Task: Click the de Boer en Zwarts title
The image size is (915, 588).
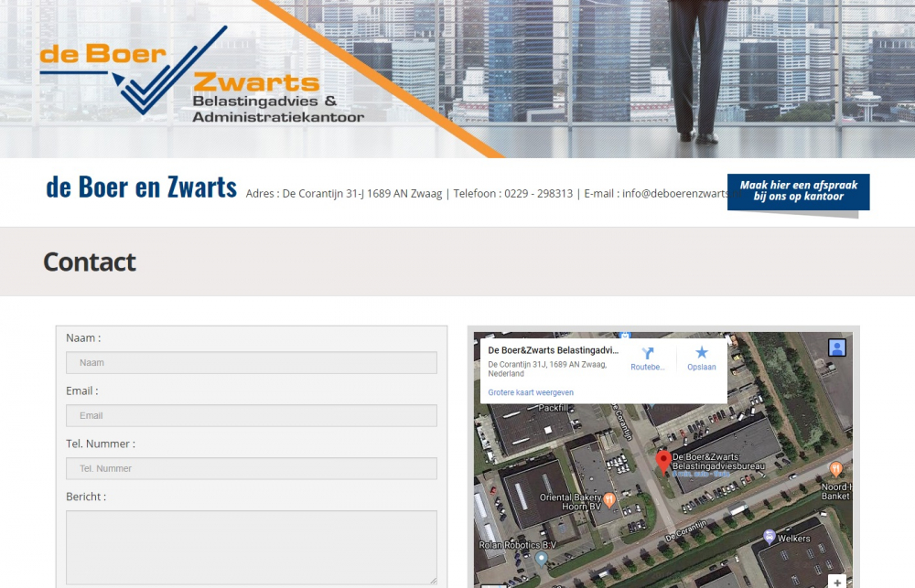Action: [141, 187]
